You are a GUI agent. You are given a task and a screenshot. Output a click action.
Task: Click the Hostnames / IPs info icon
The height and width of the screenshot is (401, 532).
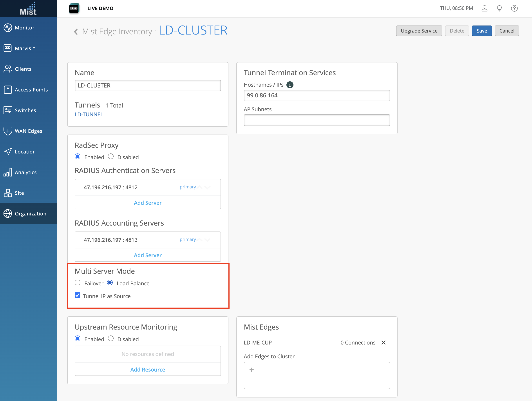[x=290, y=85]
